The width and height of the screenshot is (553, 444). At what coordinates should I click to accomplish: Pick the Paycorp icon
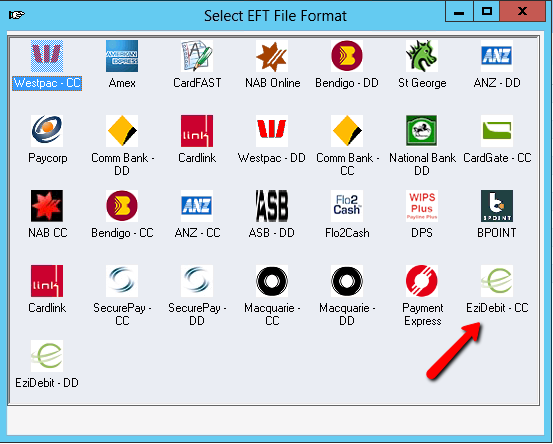pos(47,131)
